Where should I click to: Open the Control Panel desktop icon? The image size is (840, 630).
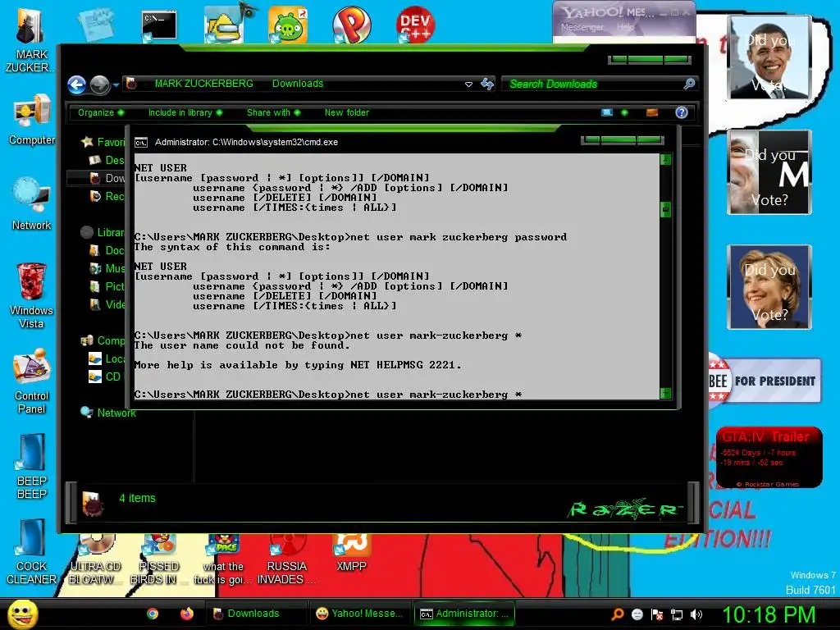coord(32,381)
